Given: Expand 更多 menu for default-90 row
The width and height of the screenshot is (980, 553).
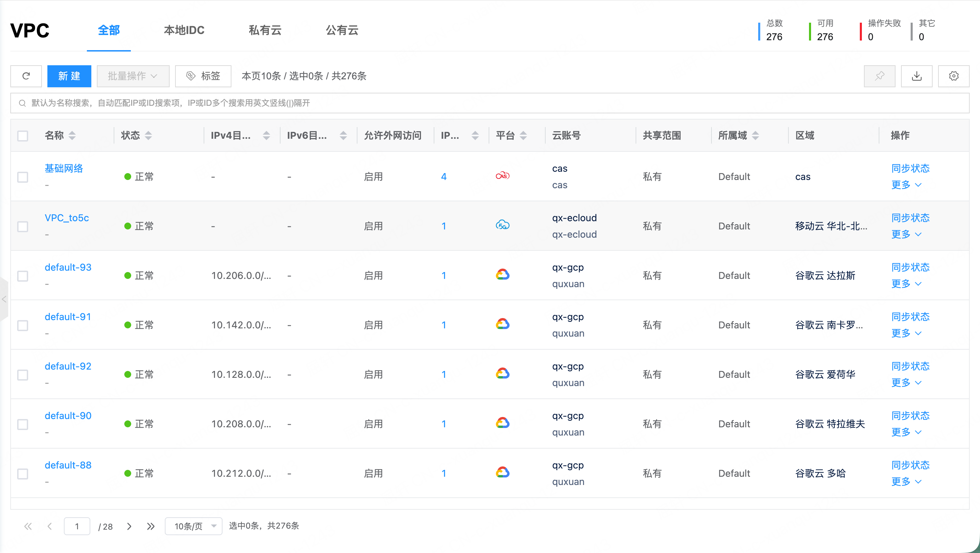Looking at the screenshot, I should pyautogui.click(x=907, y=432).
